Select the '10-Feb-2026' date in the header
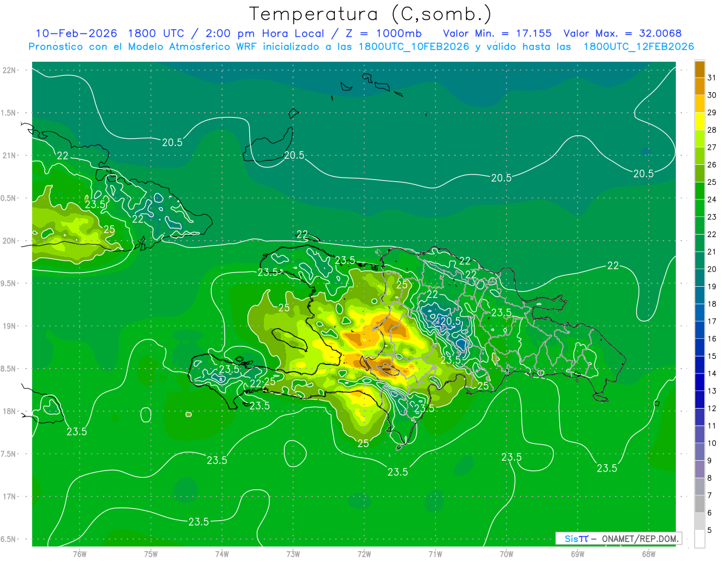The height and width of the screenshot is (562, 728). coord(76,33)
